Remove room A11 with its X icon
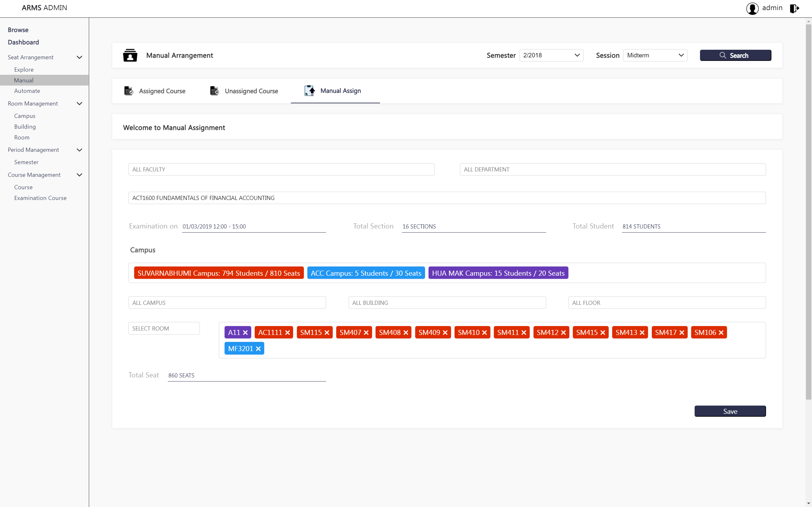Image resolution: width=812 pixels, height=507 pixels. [x=245, y=332]
